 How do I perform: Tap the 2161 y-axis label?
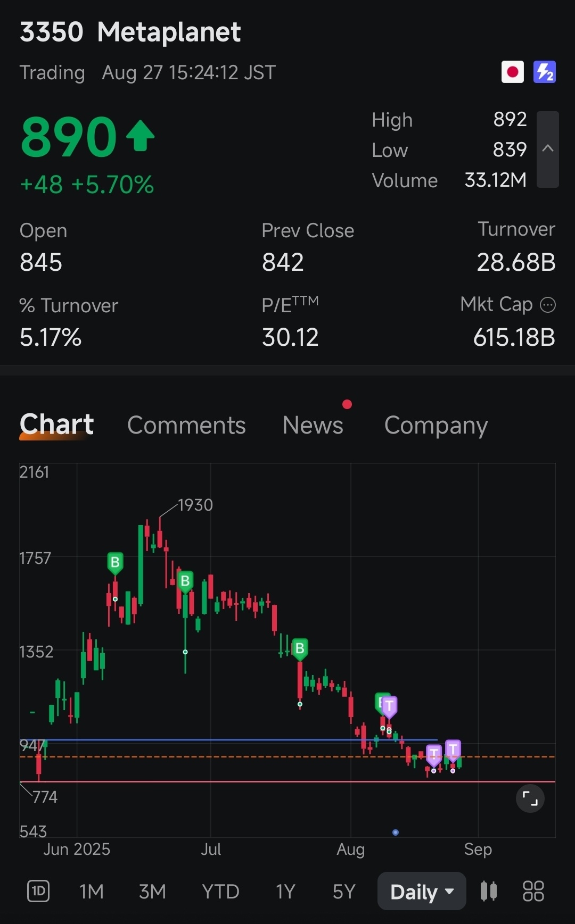click(34, 472)
